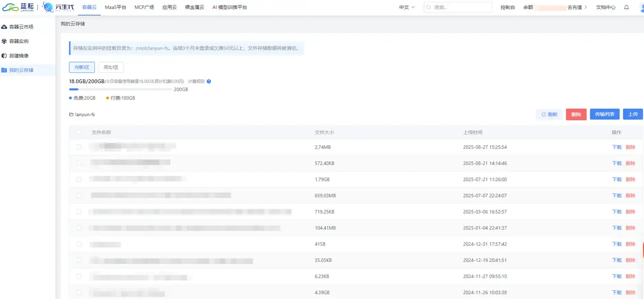Open the 文档中心 docs link
Screen dimensions: 644x299
[x=606, y=8]
